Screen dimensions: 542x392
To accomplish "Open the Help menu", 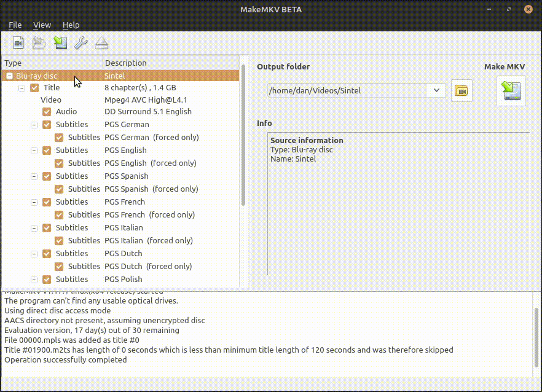I will pos(71,25).
